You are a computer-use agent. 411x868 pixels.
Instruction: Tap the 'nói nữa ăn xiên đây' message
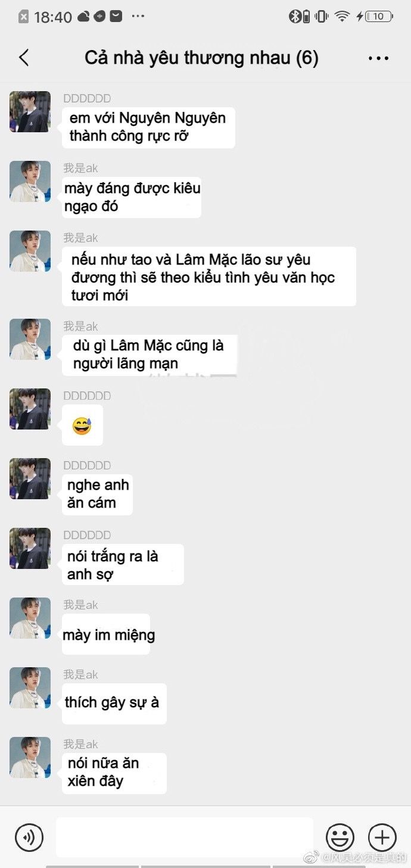(114, 773)
